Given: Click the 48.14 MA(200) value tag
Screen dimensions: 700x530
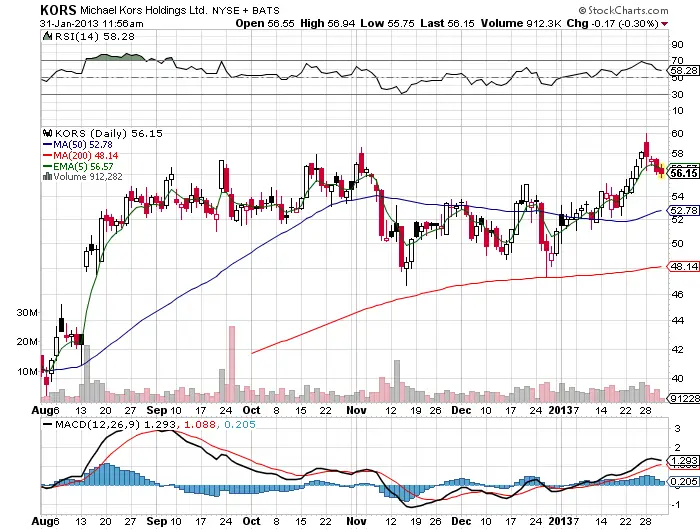Looking at the screenshot, I should click(683, 267).
